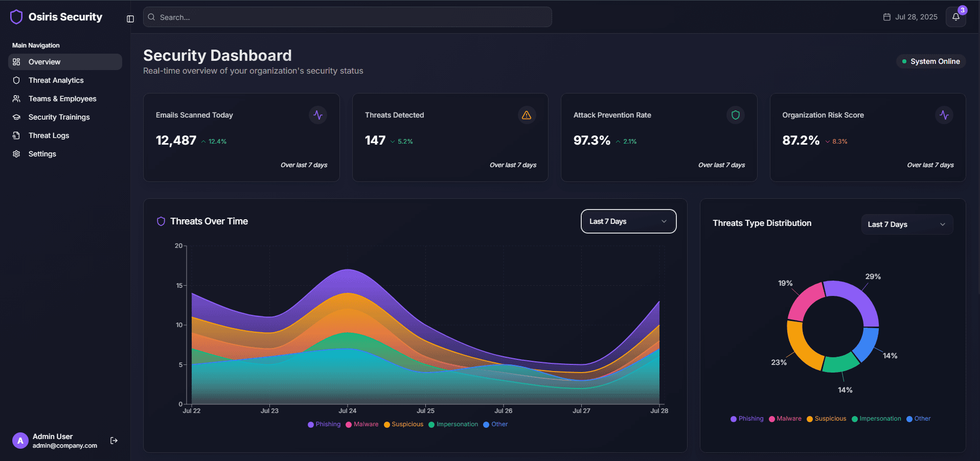Screen dimensions: 980x461
Task: Click the admin@company.com email text
Action: point(65,446)
